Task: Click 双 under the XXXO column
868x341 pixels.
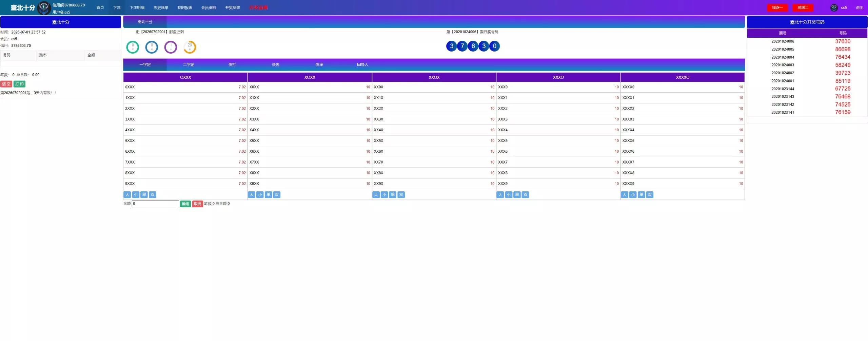Action: click(x=526, y=195)
